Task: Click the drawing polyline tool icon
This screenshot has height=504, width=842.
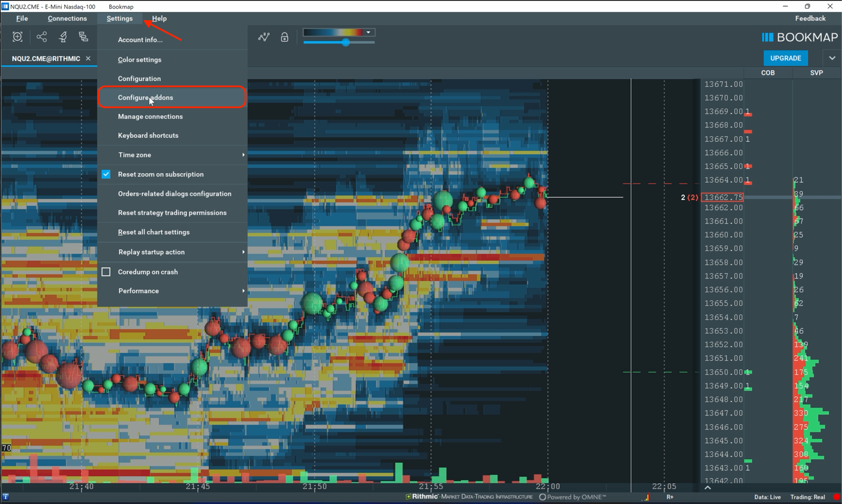Action: (x=264, y=37)
